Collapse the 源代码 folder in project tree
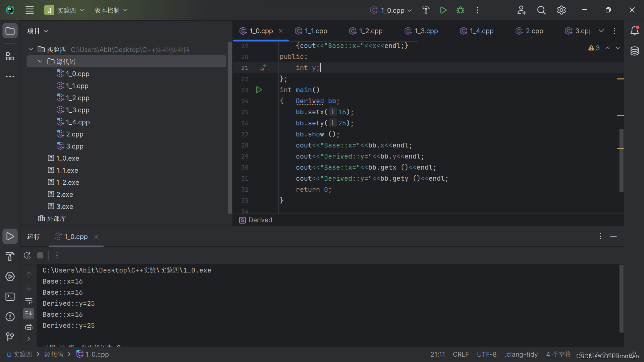 pos(40,62)
